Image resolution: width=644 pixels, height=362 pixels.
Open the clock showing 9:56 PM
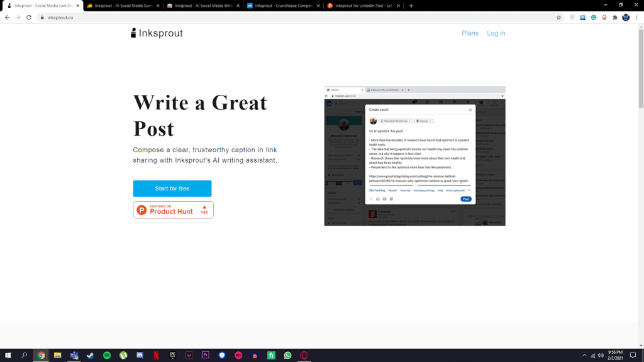click(615, 356)
